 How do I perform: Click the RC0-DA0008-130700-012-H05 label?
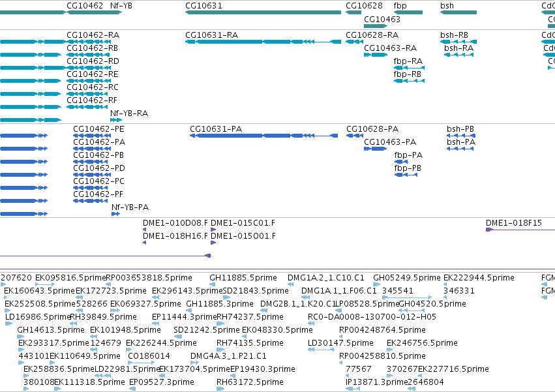[372, 317]
